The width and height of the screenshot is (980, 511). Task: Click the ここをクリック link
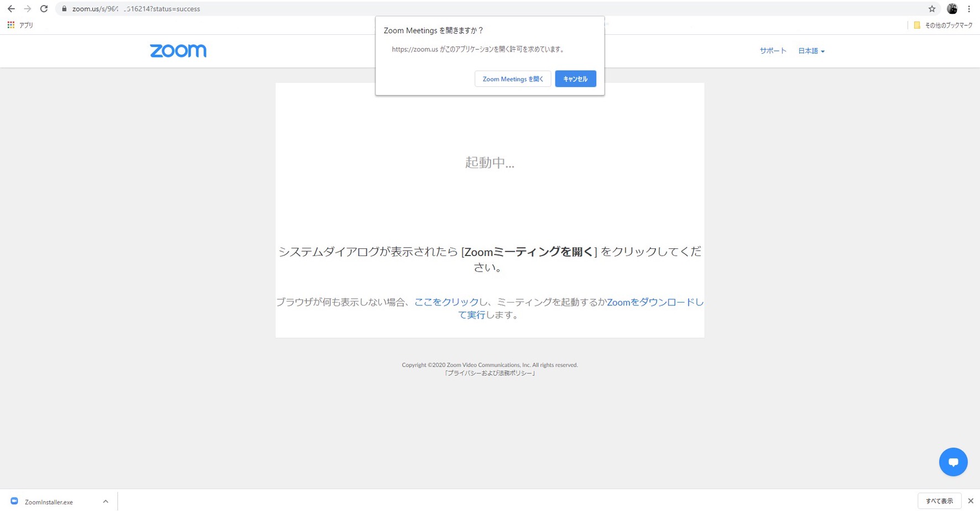pyautogui.click(x=446, y=302)
